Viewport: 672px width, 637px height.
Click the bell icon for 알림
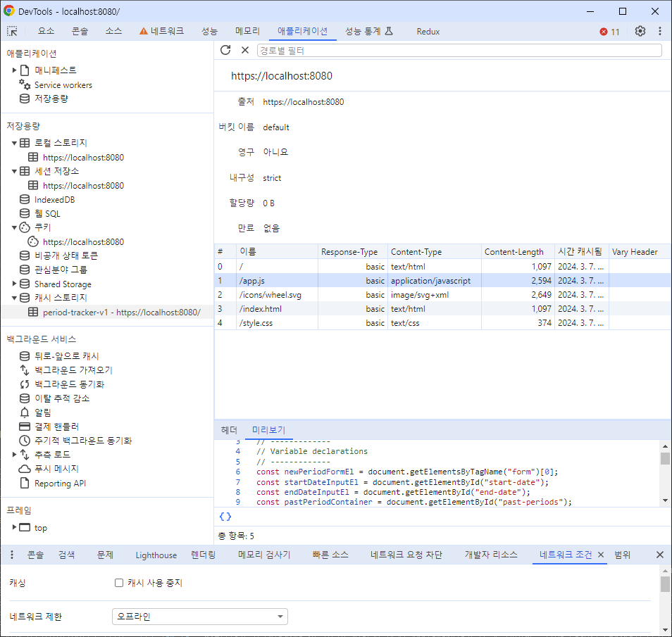pyautogui.click(x=25, y=412)
